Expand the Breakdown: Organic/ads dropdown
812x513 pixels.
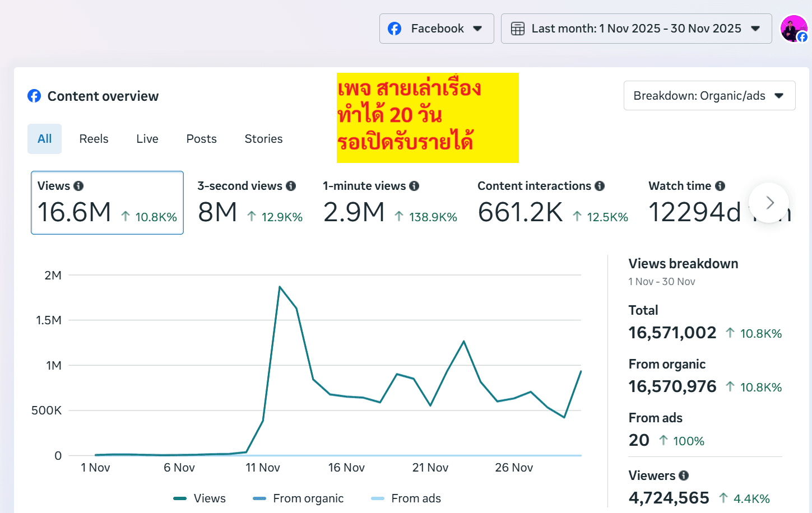(x=709, y=96)
